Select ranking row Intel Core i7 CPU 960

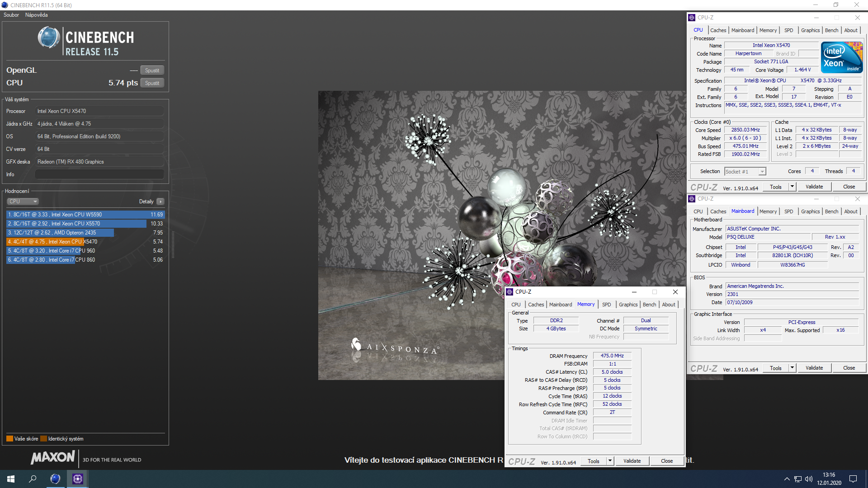tap(85, 251)
